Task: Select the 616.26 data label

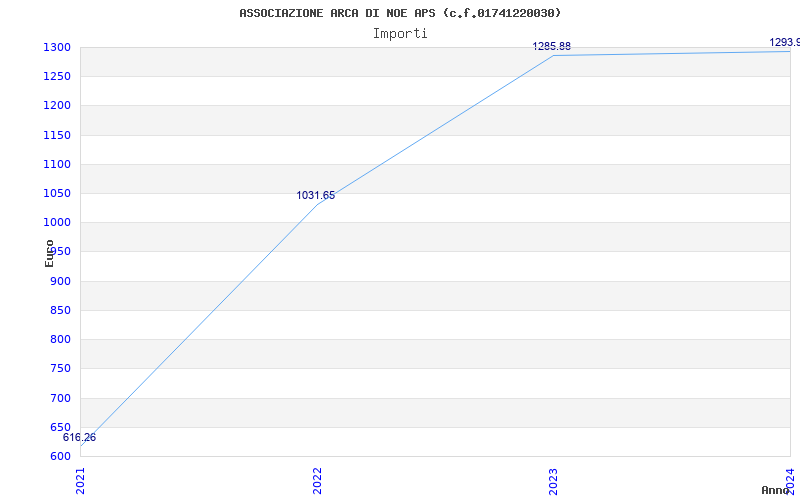Action: 79,438
